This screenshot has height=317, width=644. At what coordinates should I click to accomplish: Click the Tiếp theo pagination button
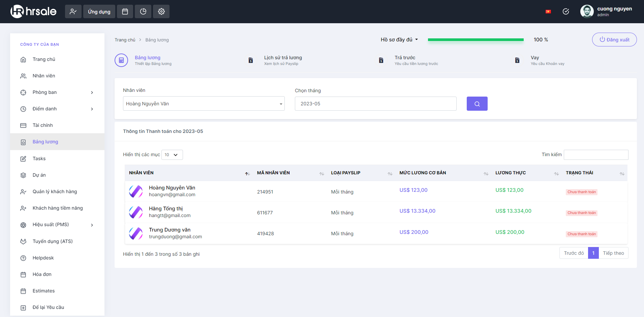613,253
